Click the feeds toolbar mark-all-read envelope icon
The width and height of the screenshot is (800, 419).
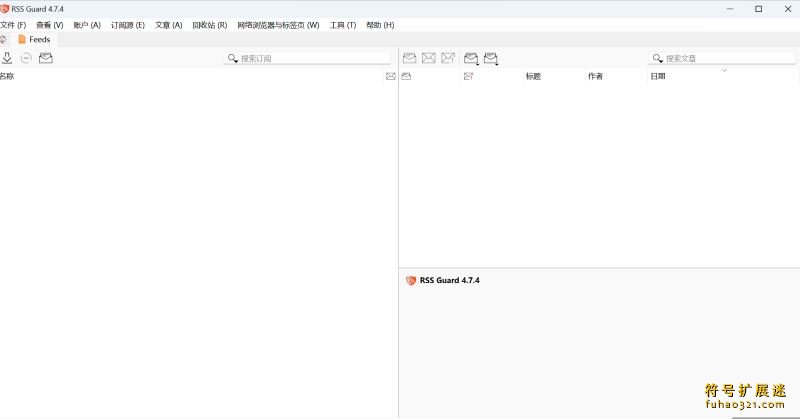tap(46, 58)
